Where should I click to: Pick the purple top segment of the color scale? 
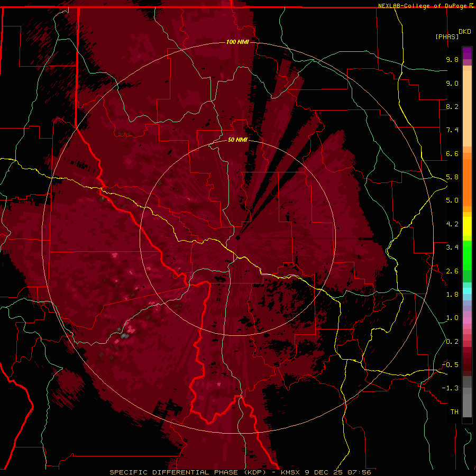pyautogui.click(x=467, y=53)
